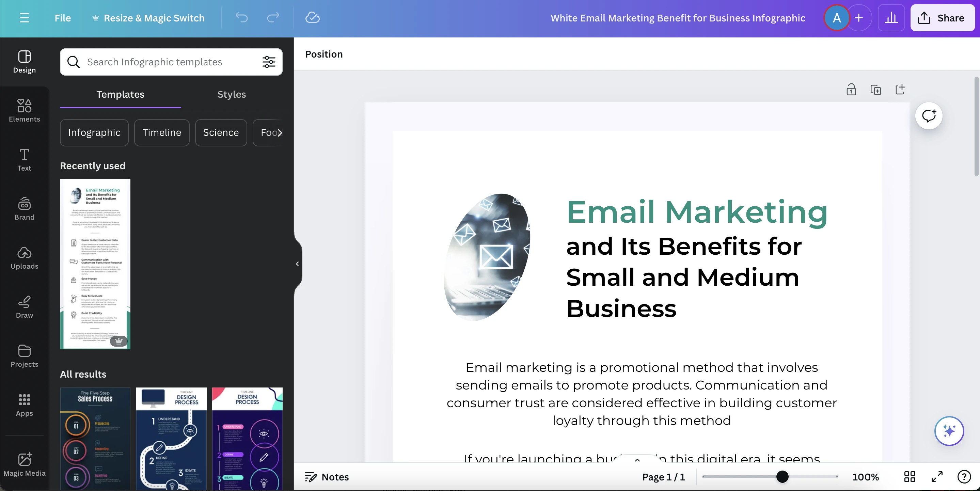Open the Apps panel

click(x=24, y=405)
